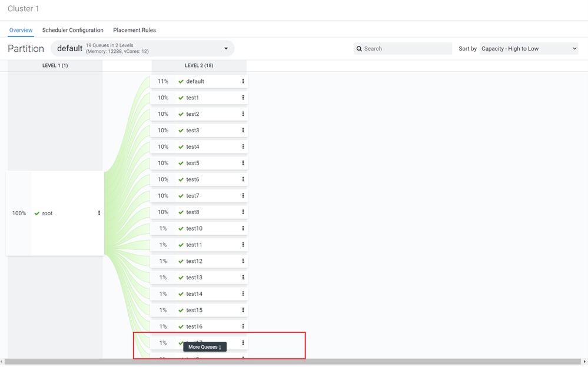
Task: Click the Sort by label
Action: (467, 48)
